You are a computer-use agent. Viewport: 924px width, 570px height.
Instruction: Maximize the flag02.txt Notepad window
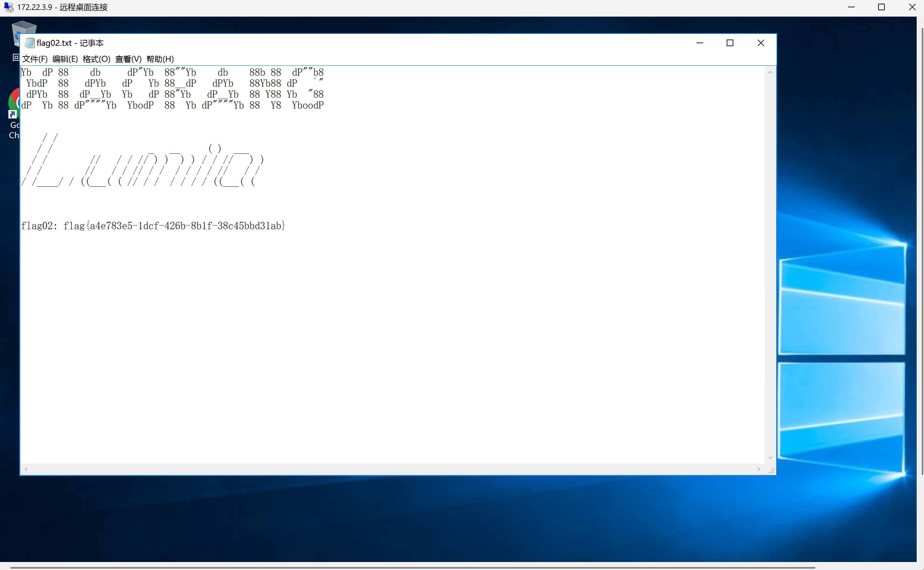pos(730,43)
